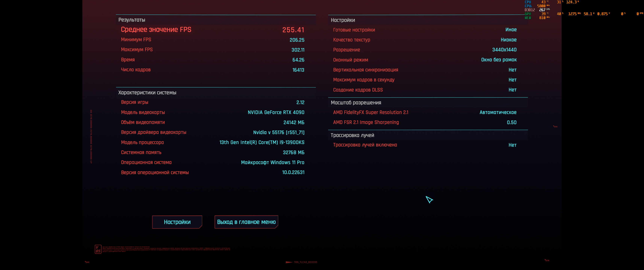
Task: Click the Результаты section header
Action: (132, 20)
